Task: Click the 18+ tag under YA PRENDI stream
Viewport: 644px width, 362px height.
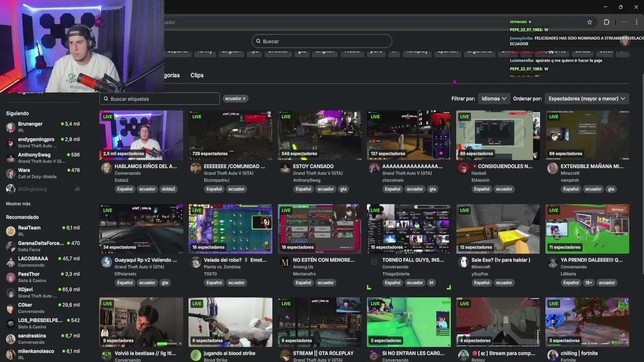Action: point(589,283)
